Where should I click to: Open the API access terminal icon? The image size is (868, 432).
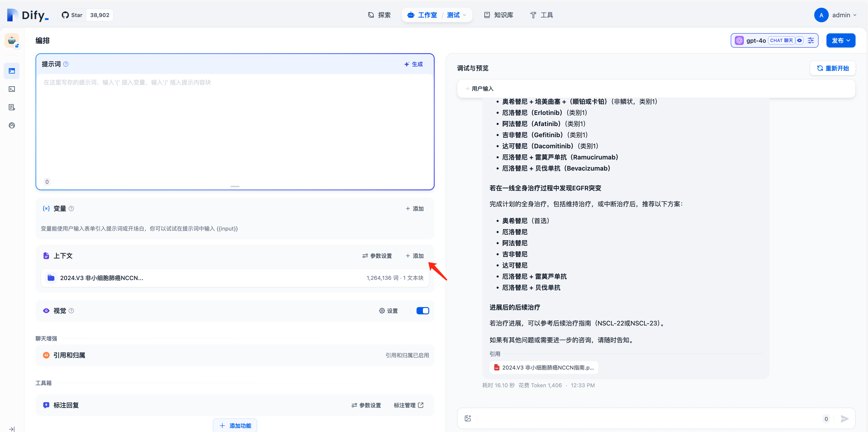point(12,89)
